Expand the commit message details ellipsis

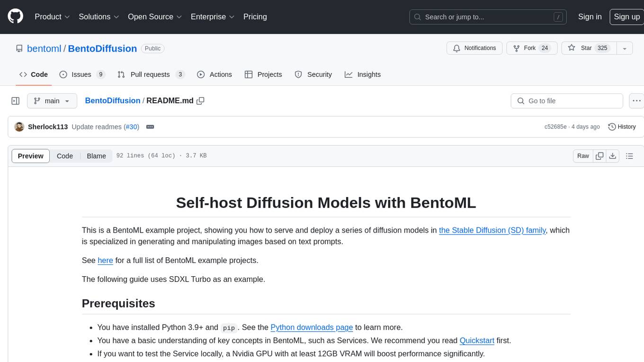150,127
